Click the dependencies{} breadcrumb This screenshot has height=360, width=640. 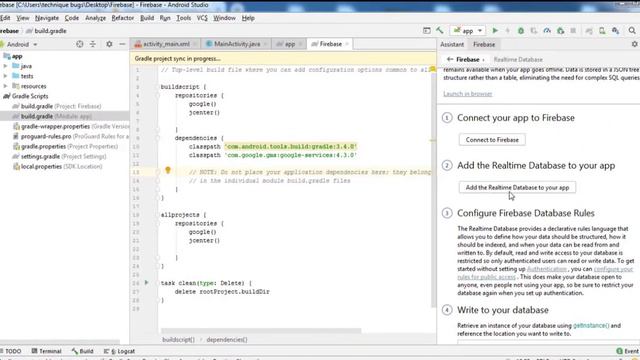click(227, 340)
